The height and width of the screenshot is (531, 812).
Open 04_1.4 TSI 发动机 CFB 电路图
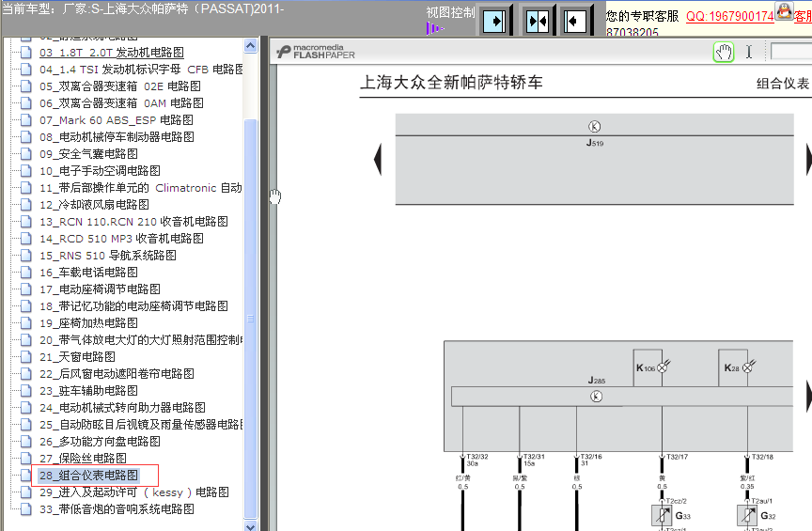pyautogui.click(x=141, y=70)
